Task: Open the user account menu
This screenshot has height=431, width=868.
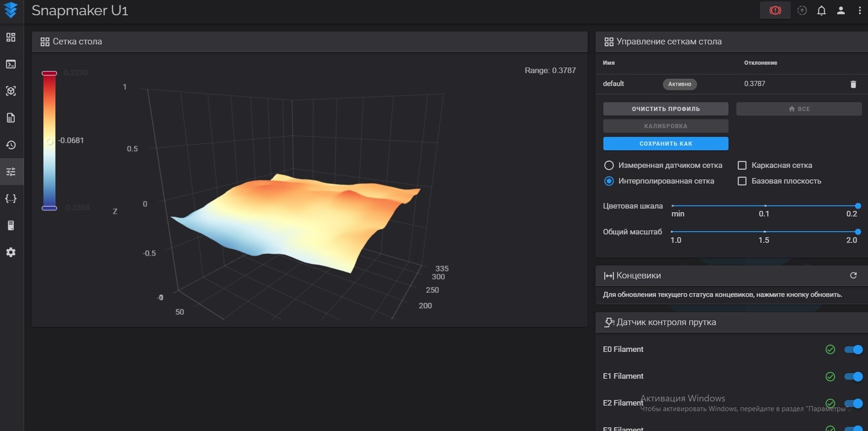Action: [x=841, y=11]
